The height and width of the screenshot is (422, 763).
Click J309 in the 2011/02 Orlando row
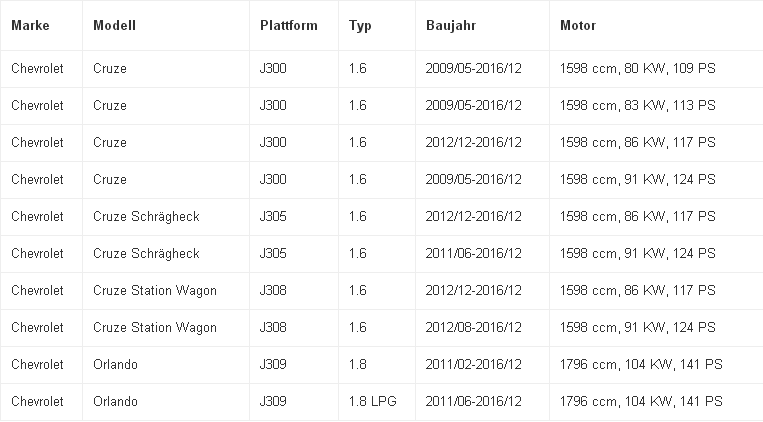point(273,365)
